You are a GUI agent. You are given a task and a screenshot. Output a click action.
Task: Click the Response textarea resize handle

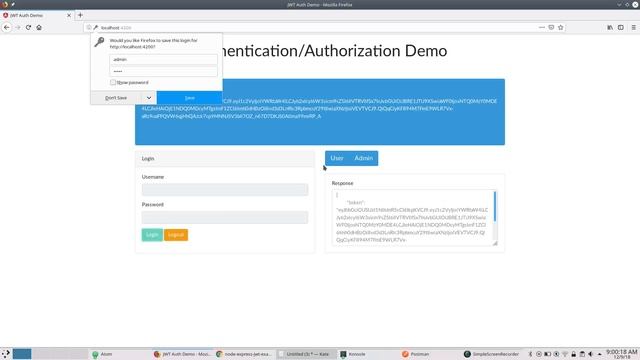pyautogui.click(x=495, y=243)
